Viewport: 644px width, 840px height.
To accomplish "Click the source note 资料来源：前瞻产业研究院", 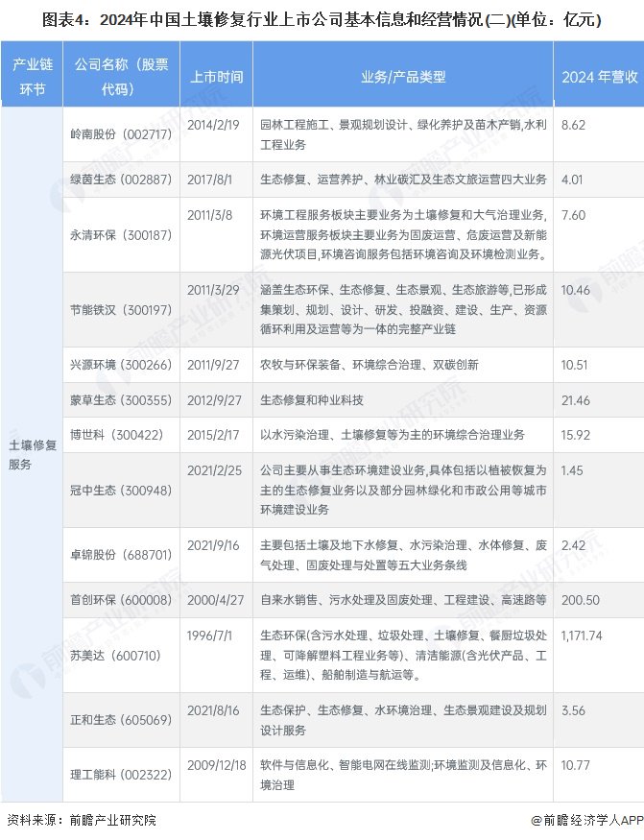I will click(82, 820).
